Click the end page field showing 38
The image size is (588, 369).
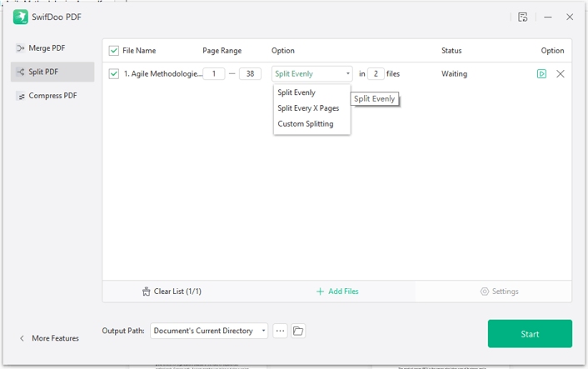pos(250,74)
